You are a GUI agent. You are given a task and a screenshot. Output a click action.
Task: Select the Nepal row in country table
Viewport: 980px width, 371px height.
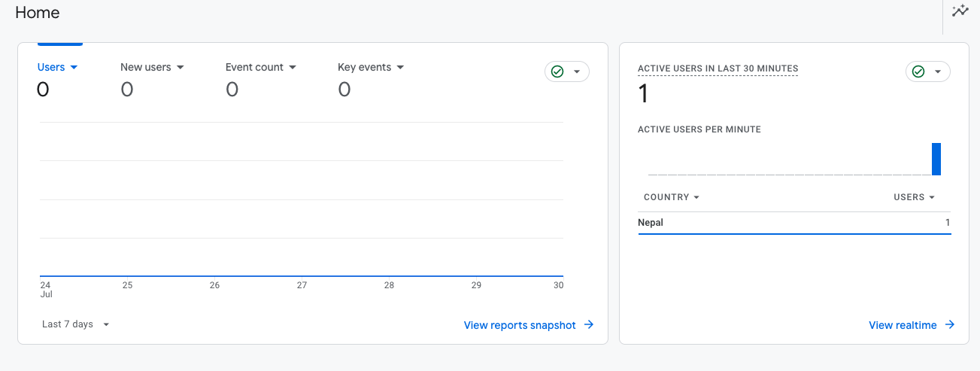tap(793, 223)
